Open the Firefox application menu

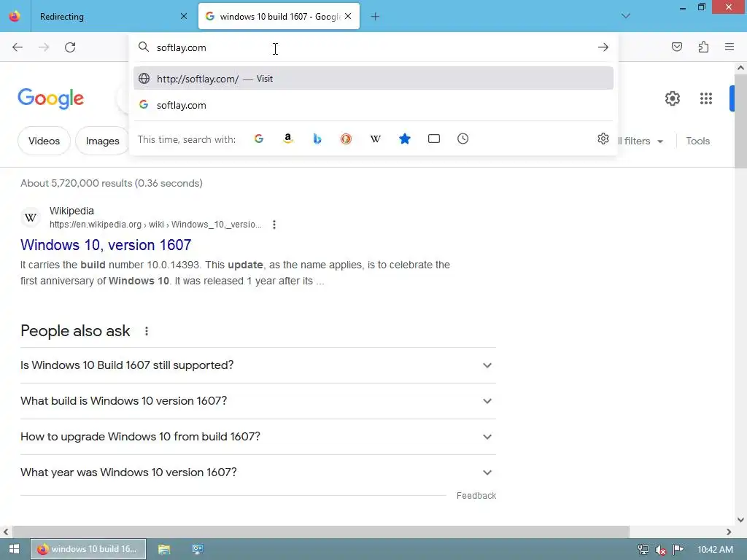(x=729, y=47)
